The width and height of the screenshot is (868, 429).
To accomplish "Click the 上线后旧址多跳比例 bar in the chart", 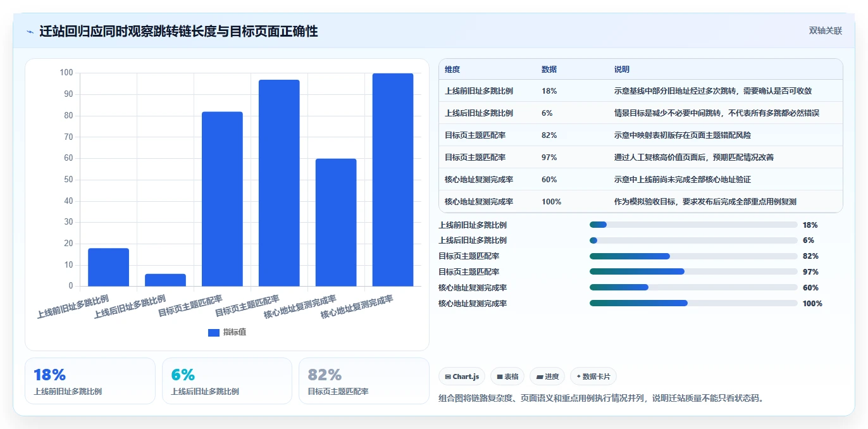I will 165,280.
